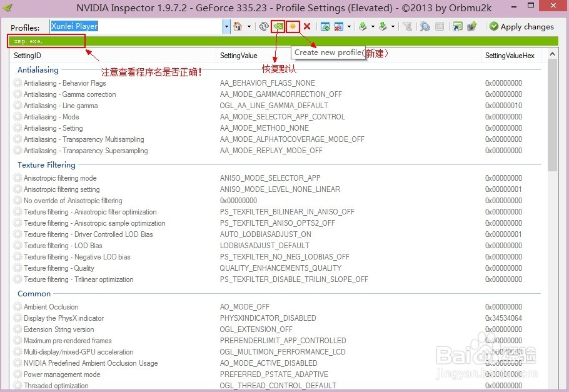Delete the profile with the red X icon
Viewport: 569px width, 392px height.
[x=307, y=26]
